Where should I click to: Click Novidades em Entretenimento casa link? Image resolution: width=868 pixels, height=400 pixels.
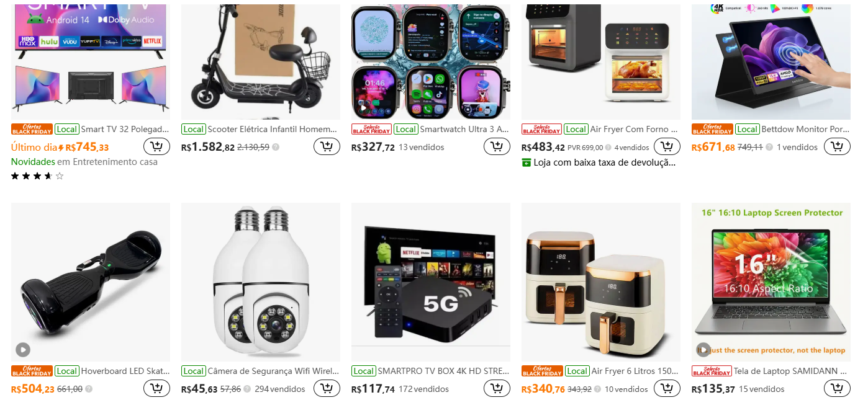coord(84,162)
